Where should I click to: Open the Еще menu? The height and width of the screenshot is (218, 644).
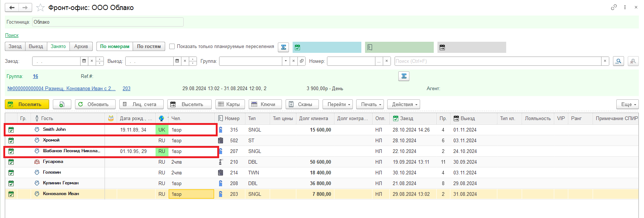pos(627,105)
